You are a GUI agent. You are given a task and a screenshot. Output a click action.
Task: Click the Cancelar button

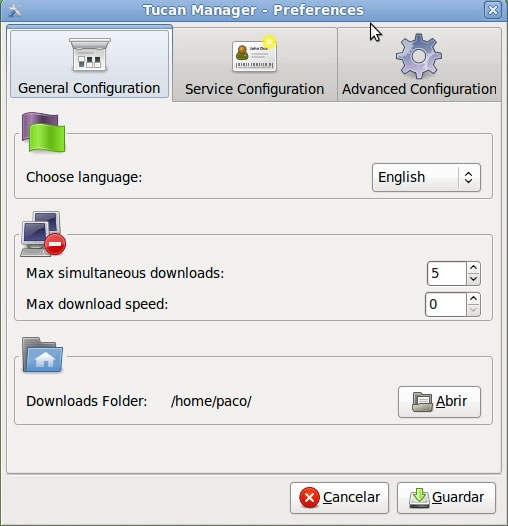coord(339,498)
